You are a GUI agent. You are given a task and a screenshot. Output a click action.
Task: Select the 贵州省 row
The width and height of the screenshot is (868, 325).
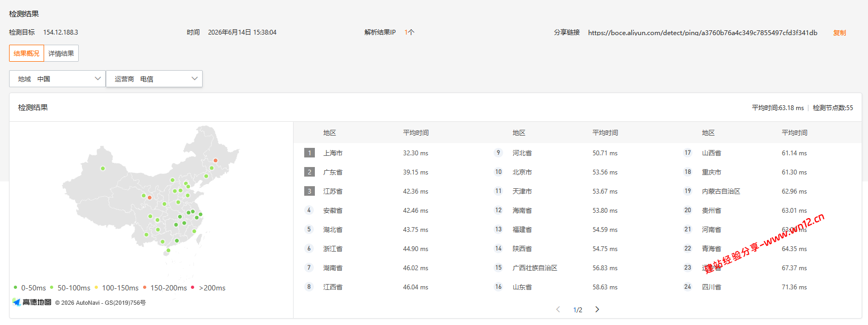click(767, 210)
